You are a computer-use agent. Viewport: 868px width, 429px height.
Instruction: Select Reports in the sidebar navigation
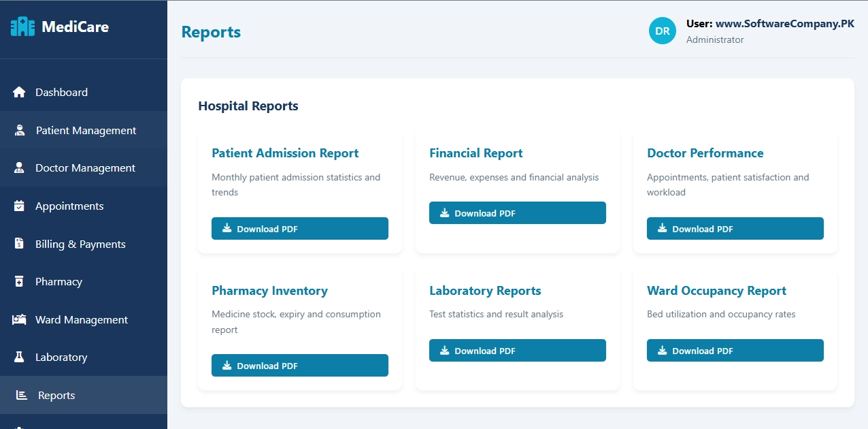pos(56,395)
